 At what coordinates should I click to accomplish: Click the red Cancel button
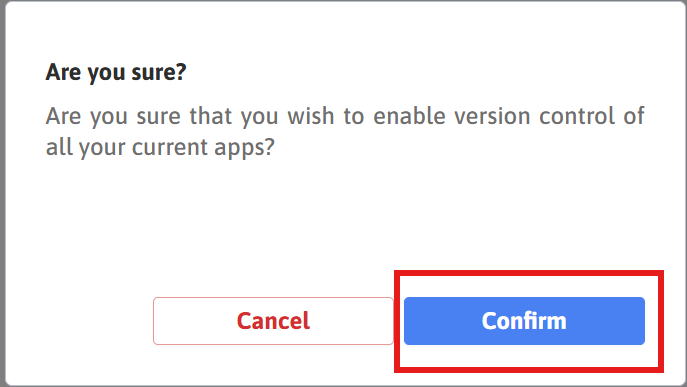tap(273, 321)
